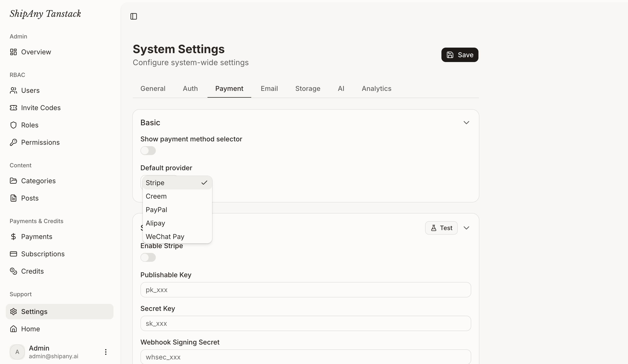Click the Users people icon
The image size is (628, 364).
(13, 90)
